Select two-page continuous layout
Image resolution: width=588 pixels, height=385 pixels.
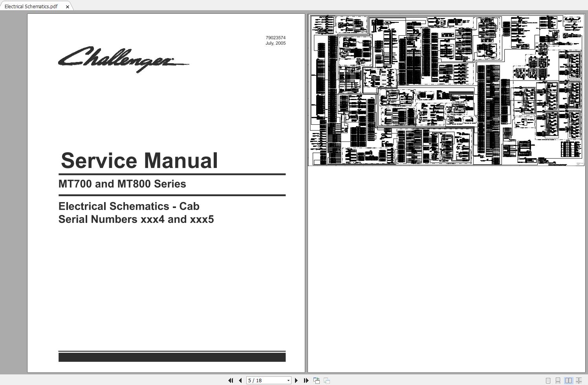click(x=579, y=380)
